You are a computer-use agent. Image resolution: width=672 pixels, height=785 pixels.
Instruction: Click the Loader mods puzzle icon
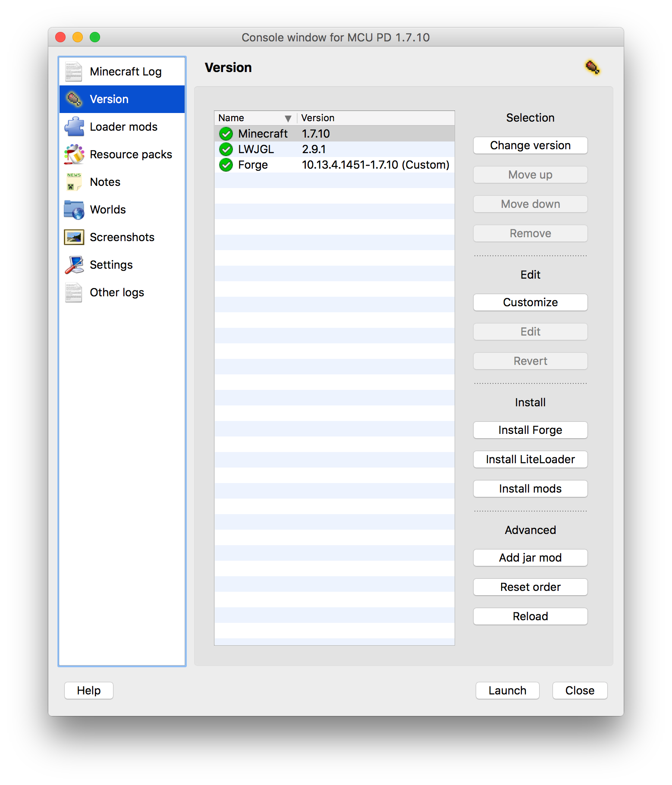[x=74, y=127]
